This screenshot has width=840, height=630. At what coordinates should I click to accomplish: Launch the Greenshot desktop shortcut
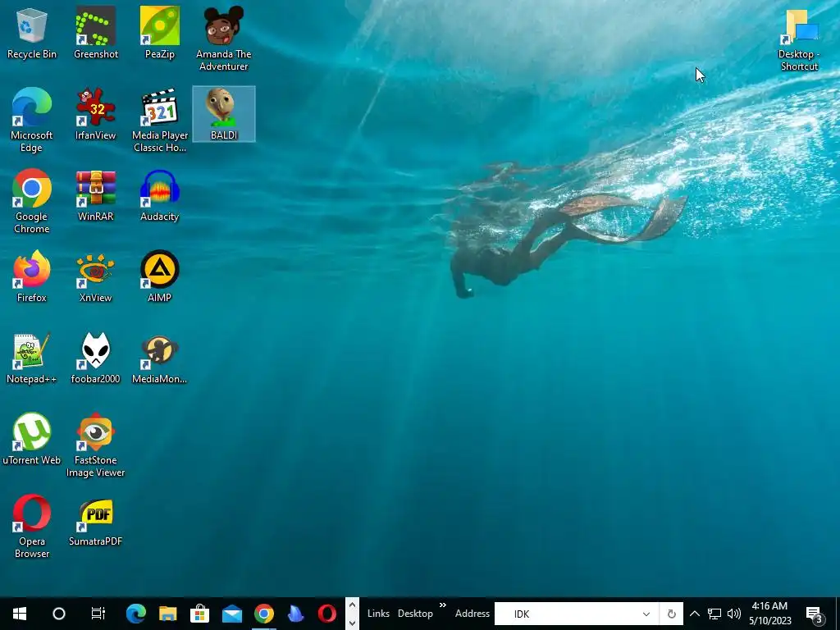tap(95, 33)
